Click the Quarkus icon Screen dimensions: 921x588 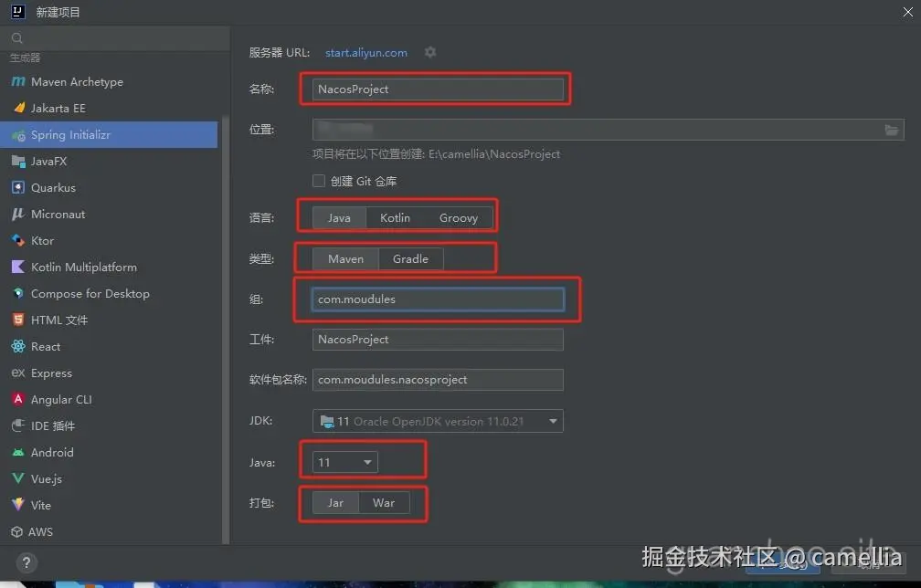pos(18,188)
